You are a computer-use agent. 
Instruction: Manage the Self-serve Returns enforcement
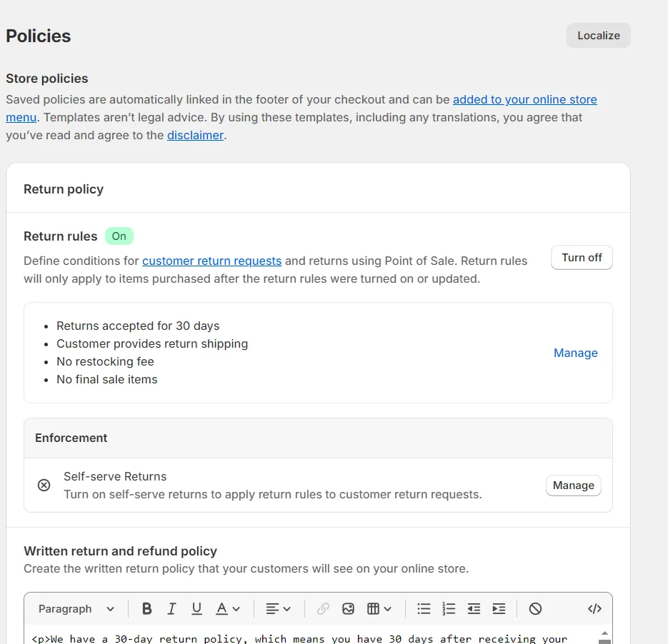[x=573, y=485]
